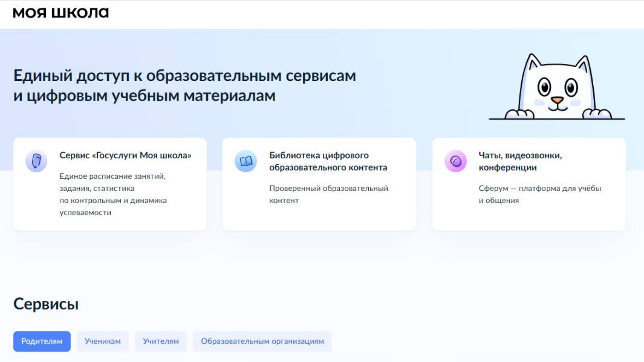Select the Родителям tab

(x=42, y=341)
